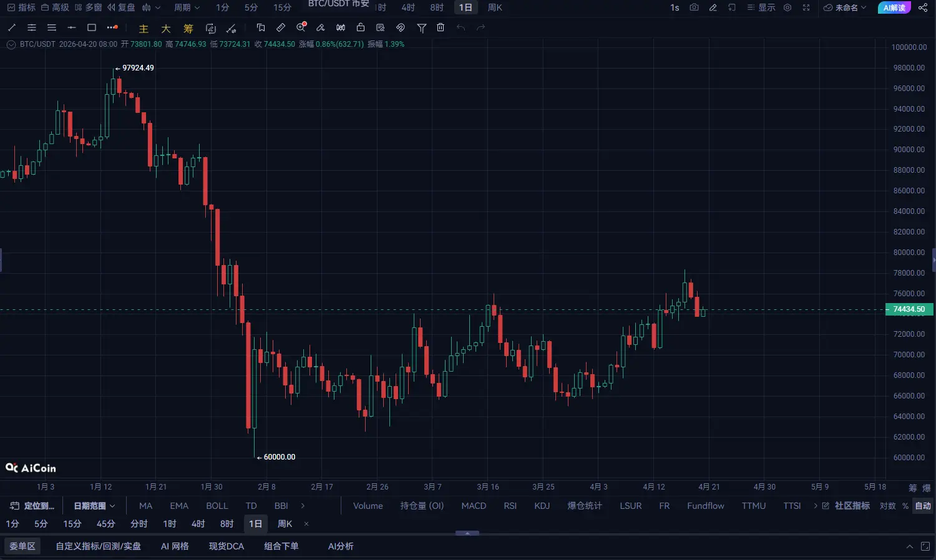The image size is (936, 560).
Task: Switch to the 现货DCA tab
Action: 227,546
